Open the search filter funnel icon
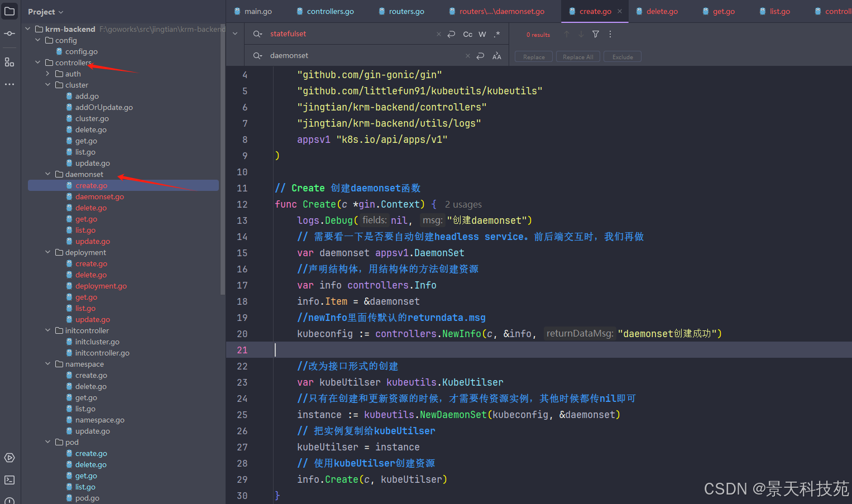This screenshot has height=504, width=852. [x=596, y=34]
